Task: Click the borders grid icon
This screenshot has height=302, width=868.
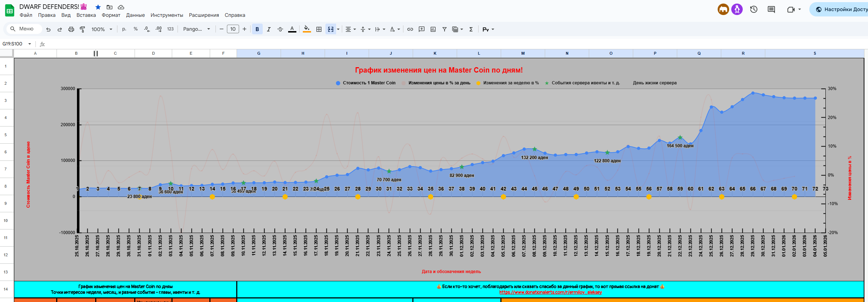Action: point(319,29)
